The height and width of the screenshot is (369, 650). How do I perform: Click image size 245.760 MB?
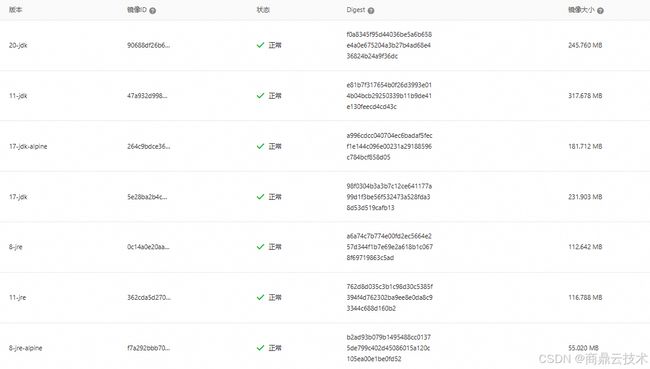[585, 45]
